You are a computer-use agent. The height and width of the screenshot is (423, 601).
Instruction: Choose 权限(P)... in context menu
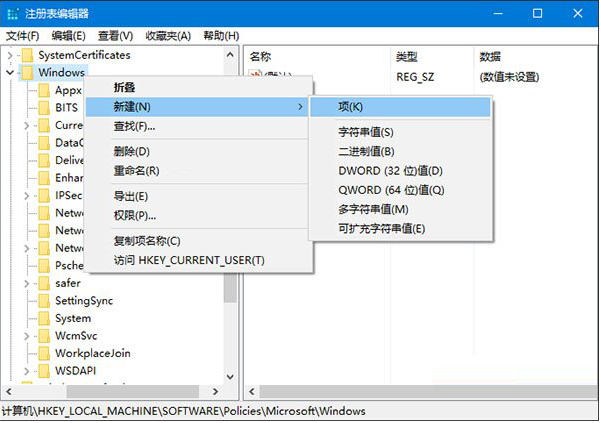[x=135, y=215]
